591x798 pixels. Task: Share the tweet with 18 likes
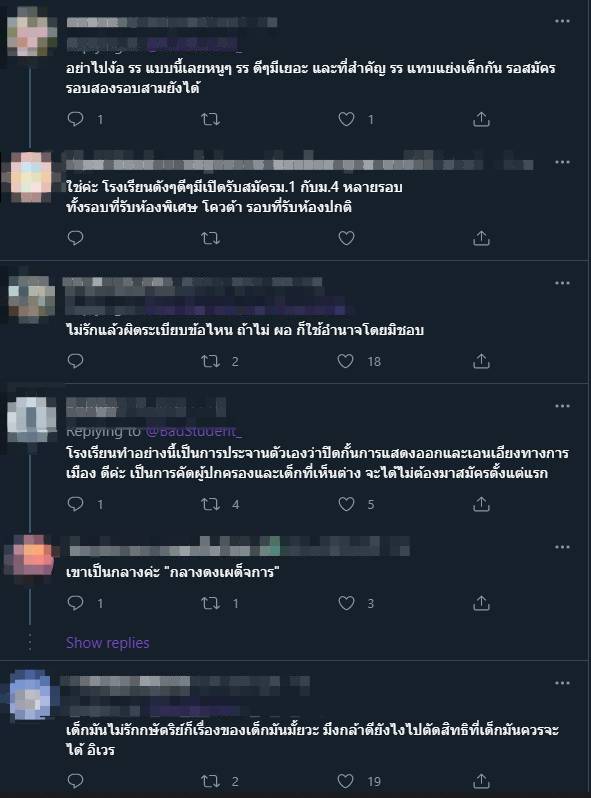tap(481, 361)
